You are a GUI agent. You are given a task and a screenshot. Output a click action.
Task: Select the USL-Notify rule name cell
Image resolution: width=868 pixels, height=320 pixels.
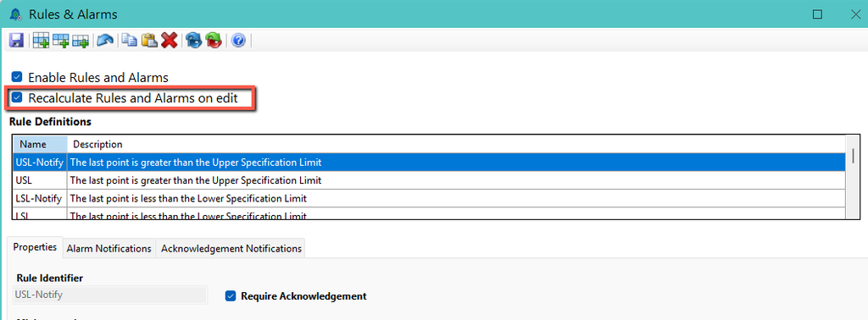click(x=40, y=163)
